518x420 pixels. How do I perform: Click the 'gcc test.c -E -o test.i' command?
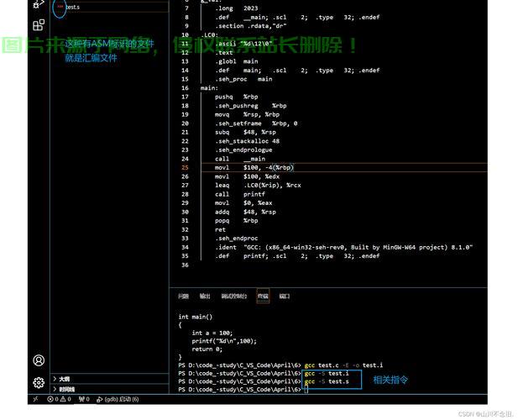pyautogui.click(x=343, y=365)
